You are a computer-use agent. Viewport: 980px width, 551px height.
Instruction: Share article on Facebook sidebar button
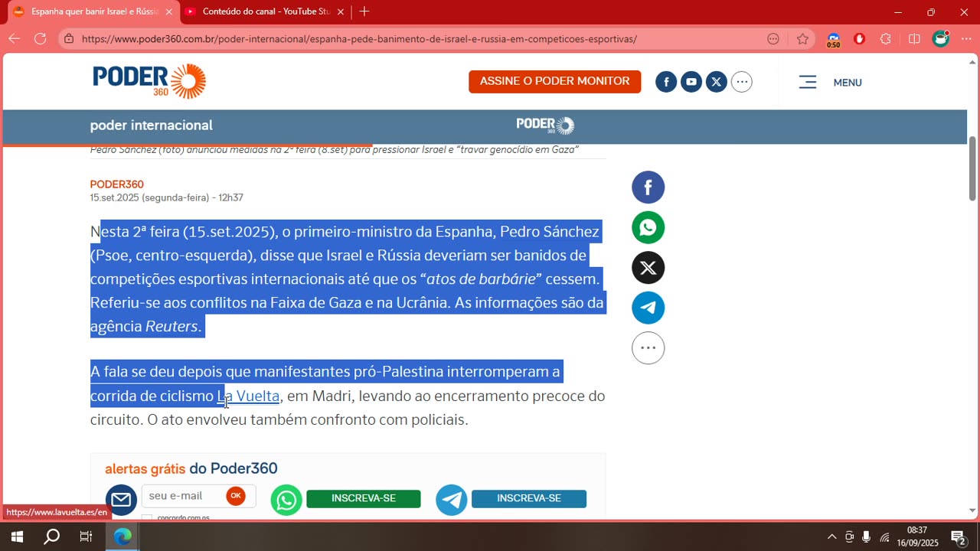point(648,187)
